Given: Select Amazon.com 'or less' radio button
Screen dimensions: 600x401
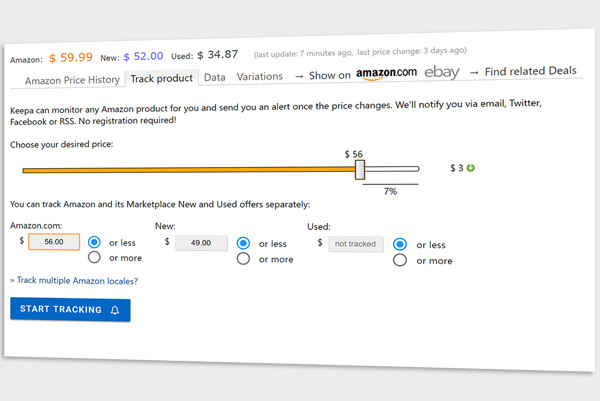Looking at the screenshot, I should [x=94, y=242].
